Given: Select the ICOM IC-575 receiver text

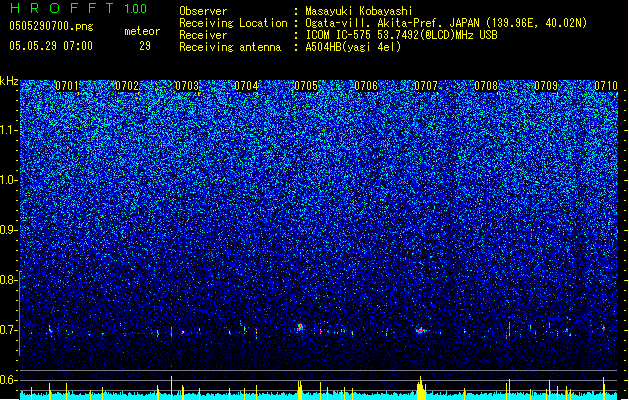Looking at the screenshot, I should pyautogui.click(x=401, y=35).
